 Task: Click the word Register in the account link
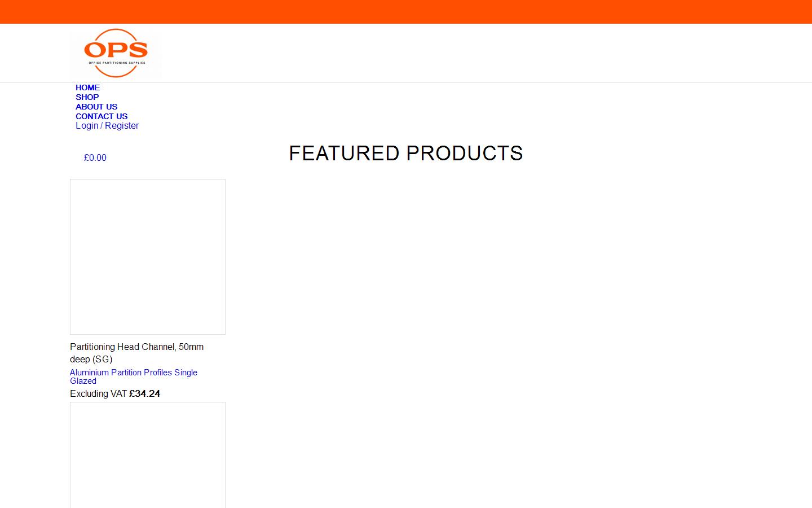click(x=122, y=126)
